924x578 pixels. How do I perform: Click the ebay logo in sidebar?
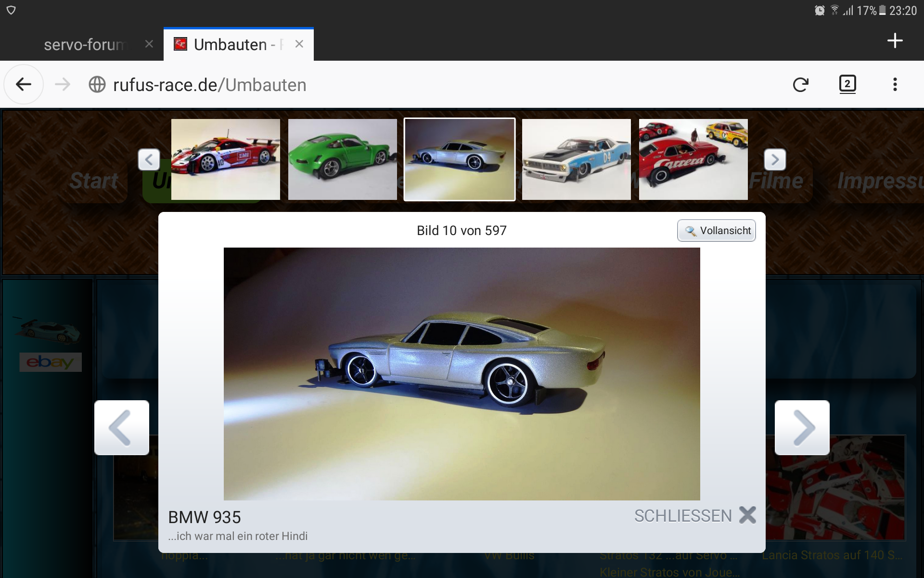click(x=50, y=362)
